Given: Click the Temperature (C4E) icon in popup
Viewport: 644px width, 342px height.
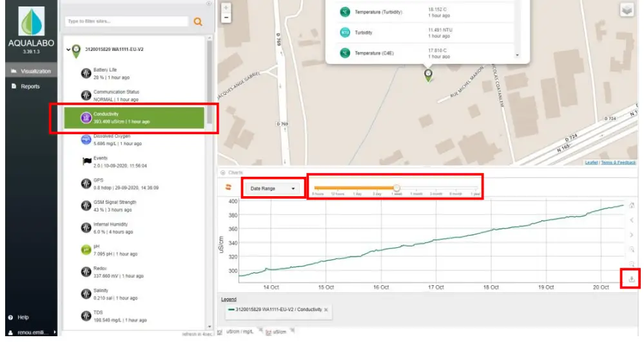Looking at the screenshot, I should 345,53.
